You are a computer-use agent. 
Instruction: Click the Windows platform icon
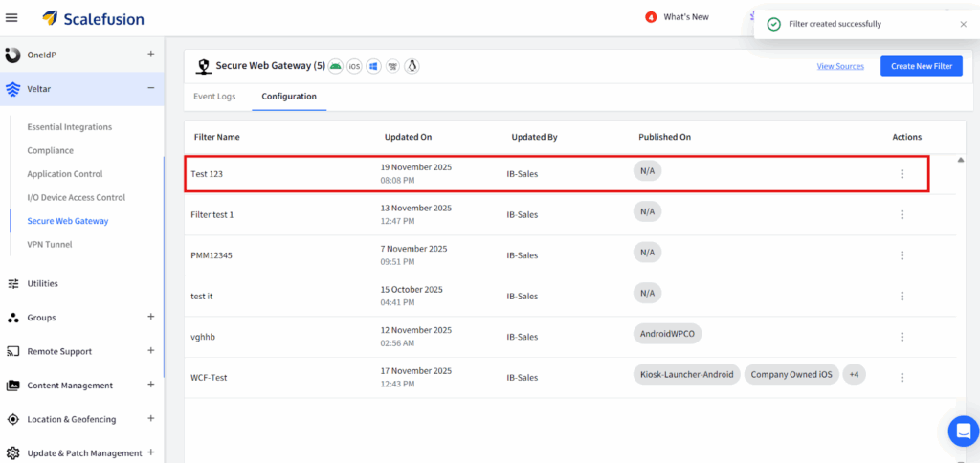click(x=374, y=66)
